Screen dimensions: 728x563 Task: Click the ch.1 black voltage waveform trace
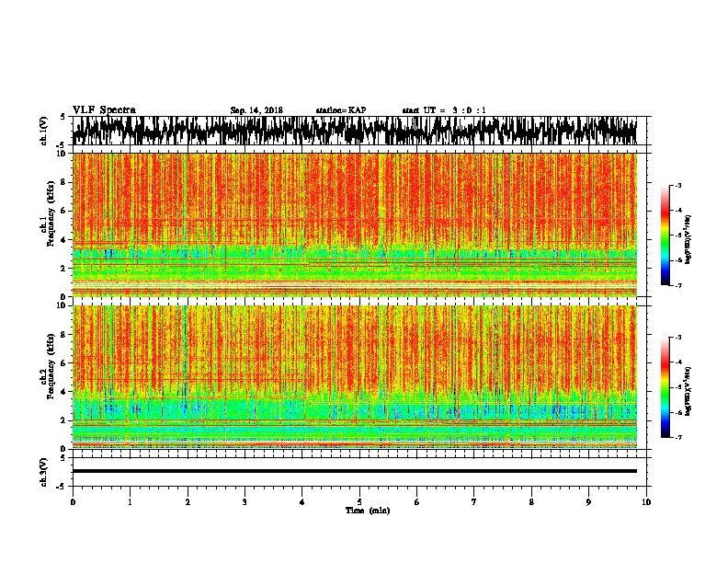tap(354, 131)
